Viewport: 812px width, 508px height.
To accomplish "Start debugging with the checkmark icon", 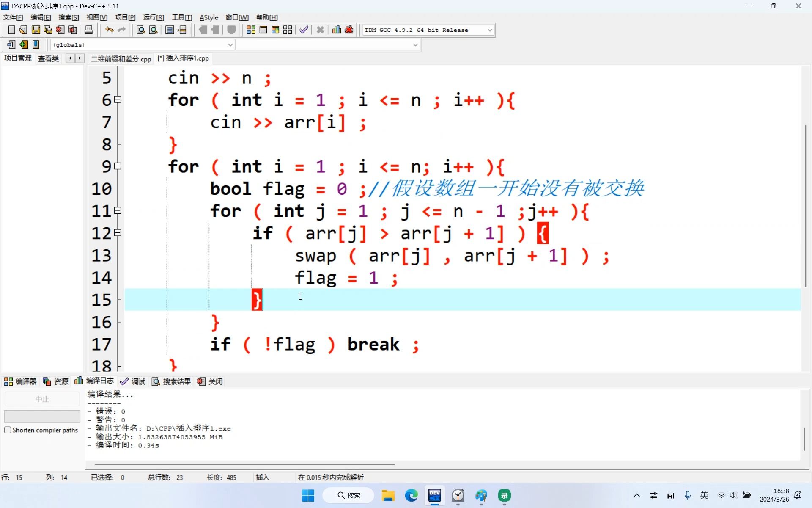I will click(x=304, y=30).
